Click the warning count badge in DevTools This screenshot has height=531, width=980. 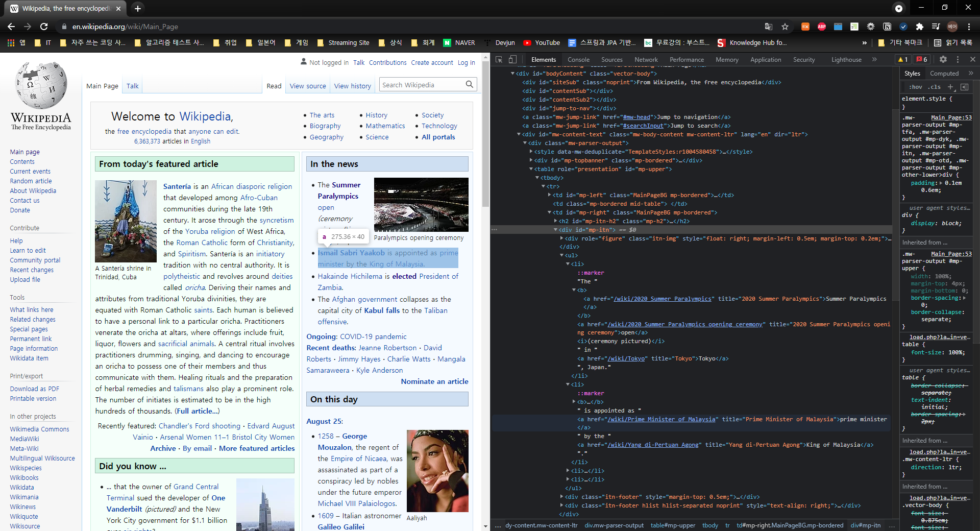902,60
